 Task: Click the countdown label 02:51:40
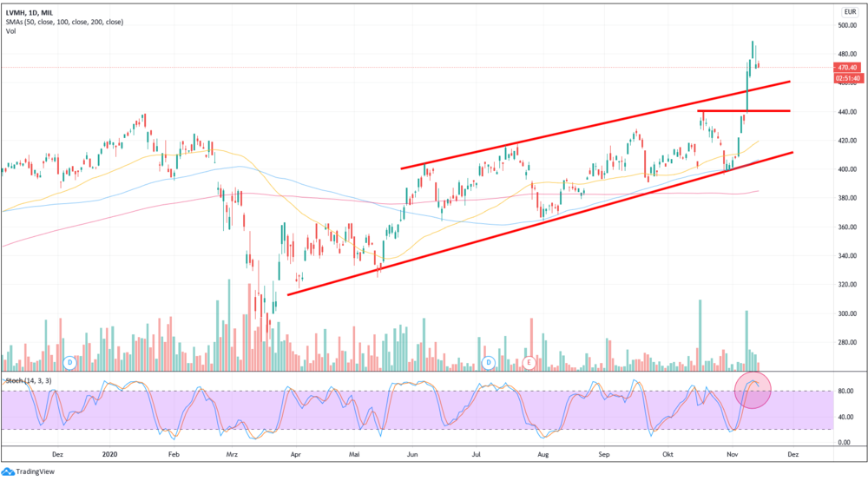(848, 79)
